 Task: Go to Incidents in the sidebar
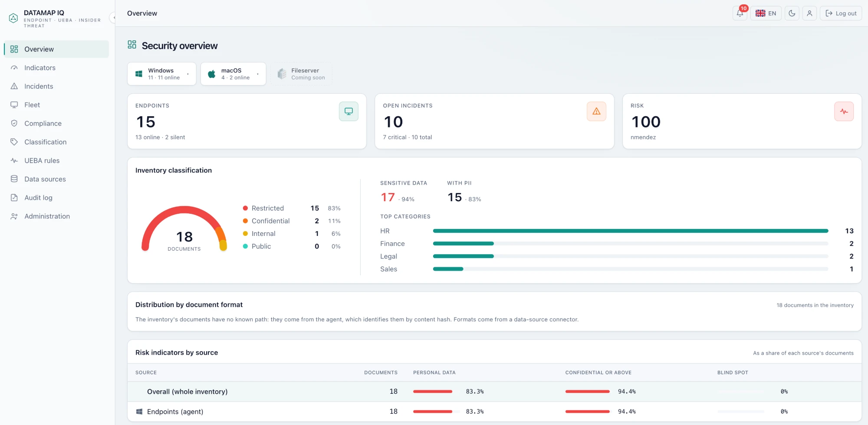coord(56,86)
